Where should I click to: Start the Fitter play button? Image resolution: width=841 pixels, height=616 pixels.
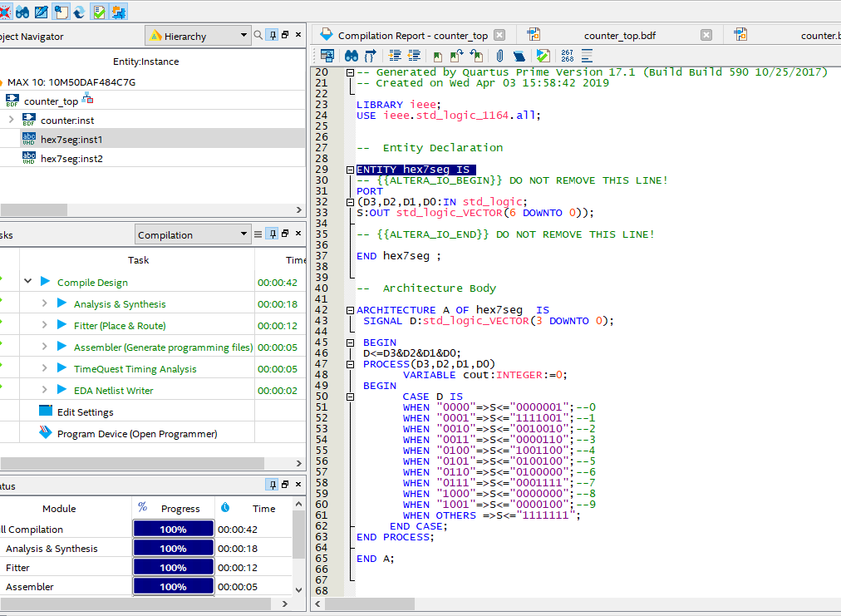[61, 324]
